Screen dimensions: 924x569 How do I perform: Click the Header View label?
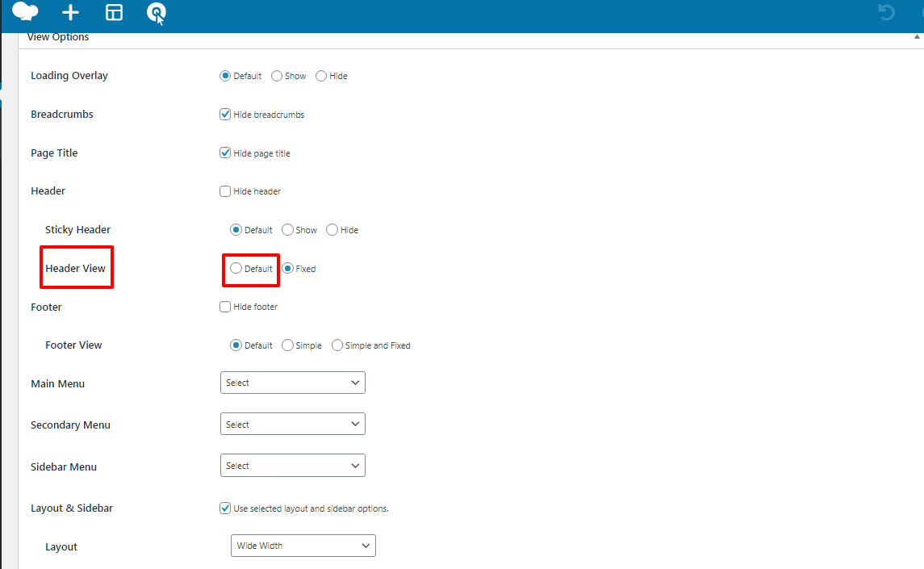coord(75,268)
